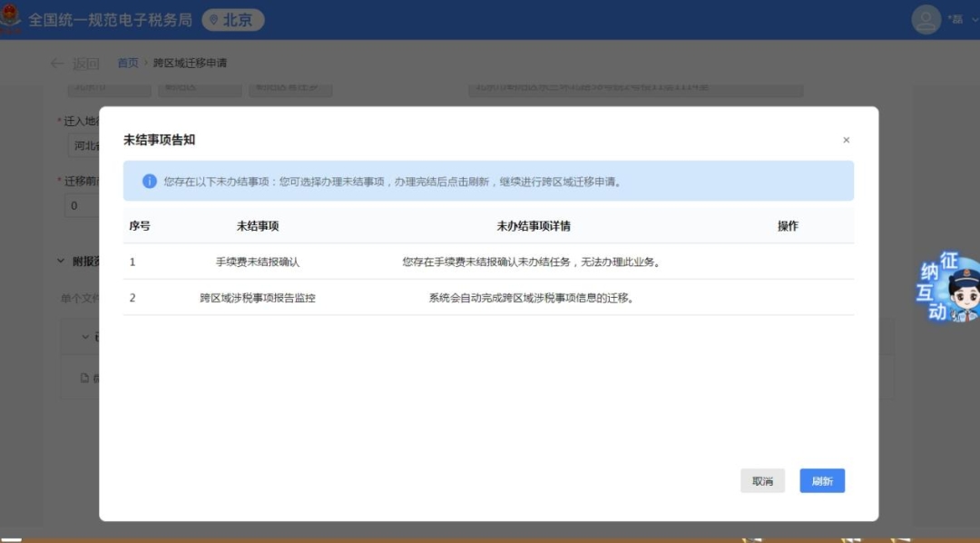
Task: Click the 取消 (Cancel) button
Action: tap(762, 481)
